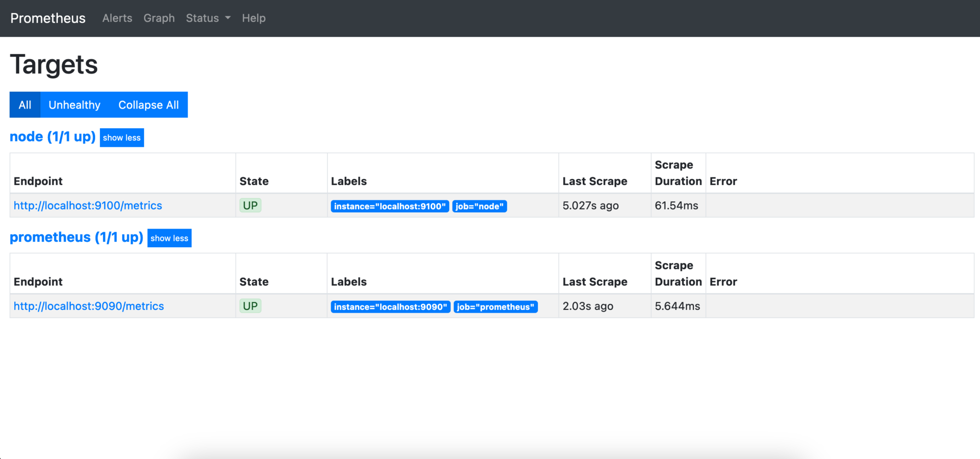The width and height of the screenshot is (980, 459).
Task: Open the Help page
Action: (253, 18)
